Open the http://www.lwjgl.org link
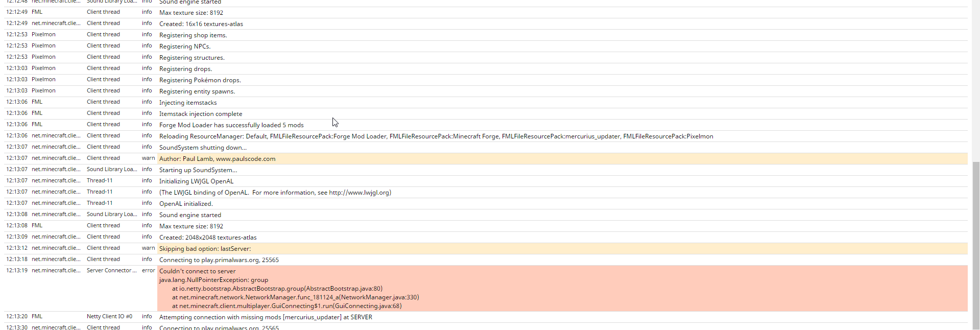 click(359, 193)
